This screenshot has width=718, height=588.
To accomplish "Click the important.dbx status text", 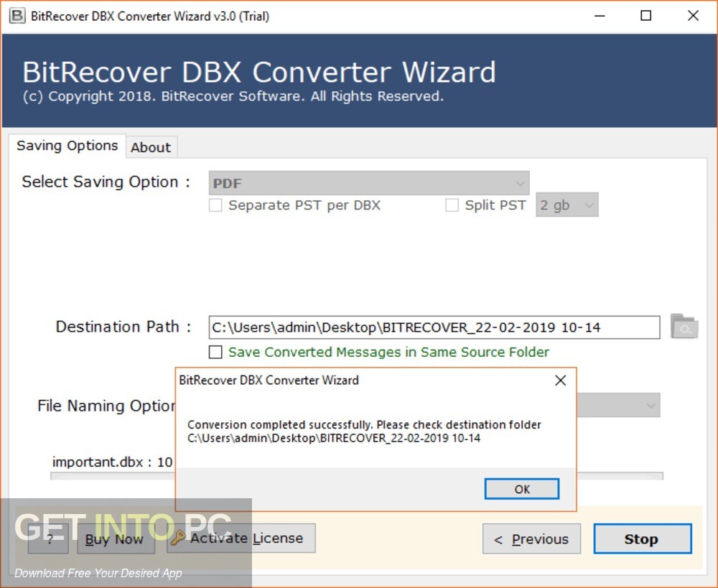I will click(x=112, y=462).
